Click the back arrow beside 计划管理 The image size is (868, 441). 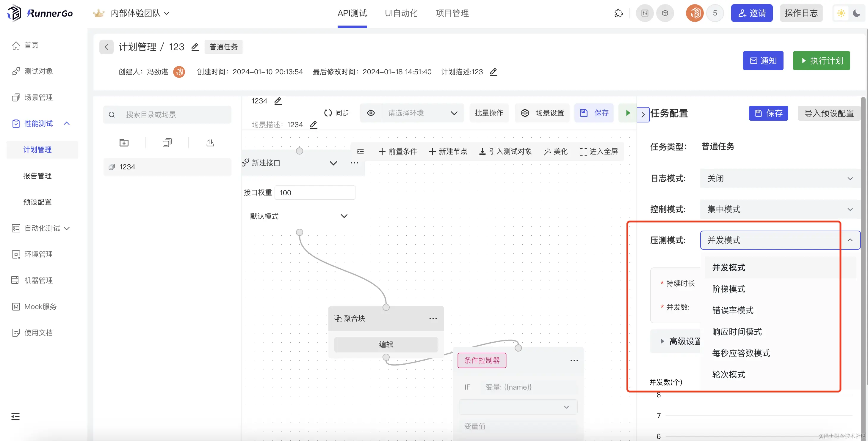click(106, 47)
